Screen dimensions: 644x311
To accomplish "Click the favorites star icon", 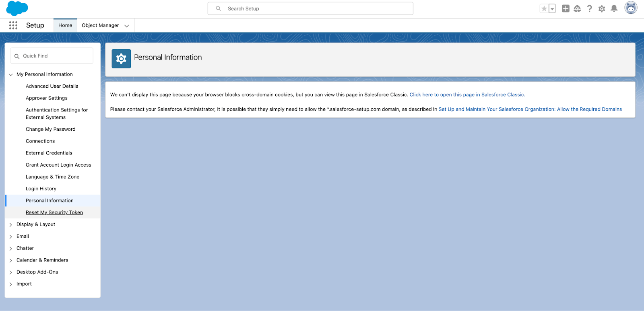I will coord(544,8).
